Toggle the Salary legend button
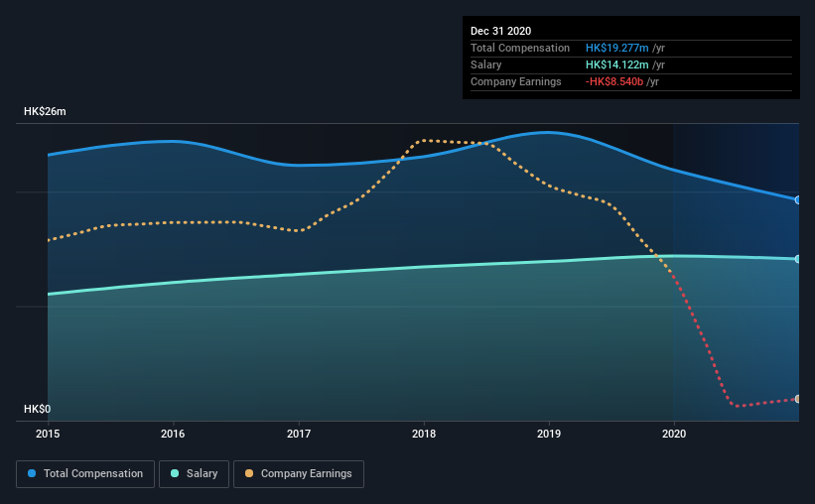 click(194, 474)
